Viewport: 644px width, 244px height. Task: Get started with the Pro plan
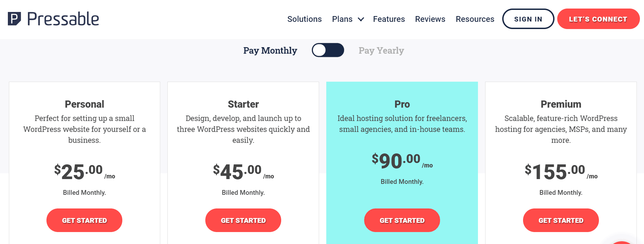click(x=402, y=220)
